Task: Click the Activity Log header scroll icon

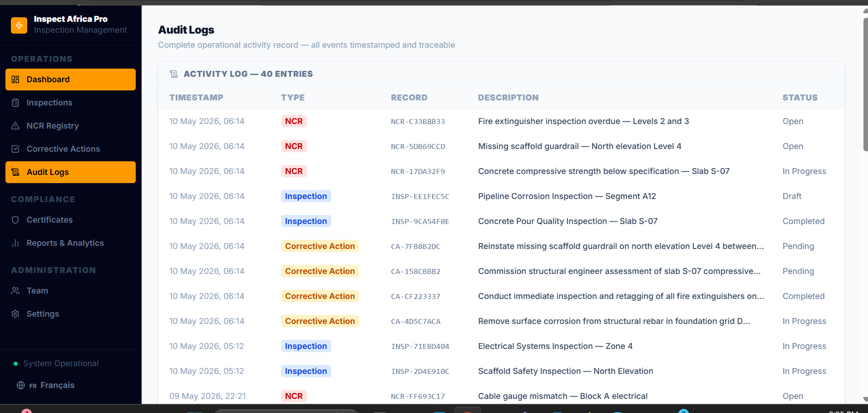Action: click(174, 74)
